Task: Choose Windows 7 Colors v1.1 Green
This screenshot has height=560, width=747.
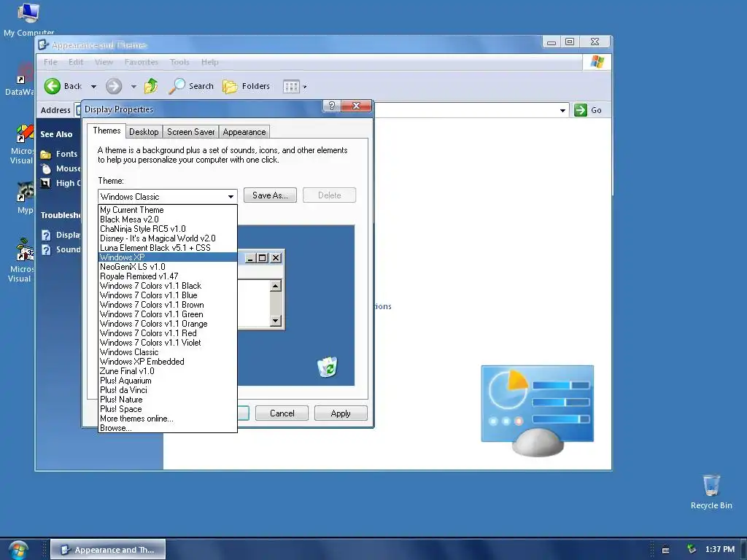Action: click(168, 314)
